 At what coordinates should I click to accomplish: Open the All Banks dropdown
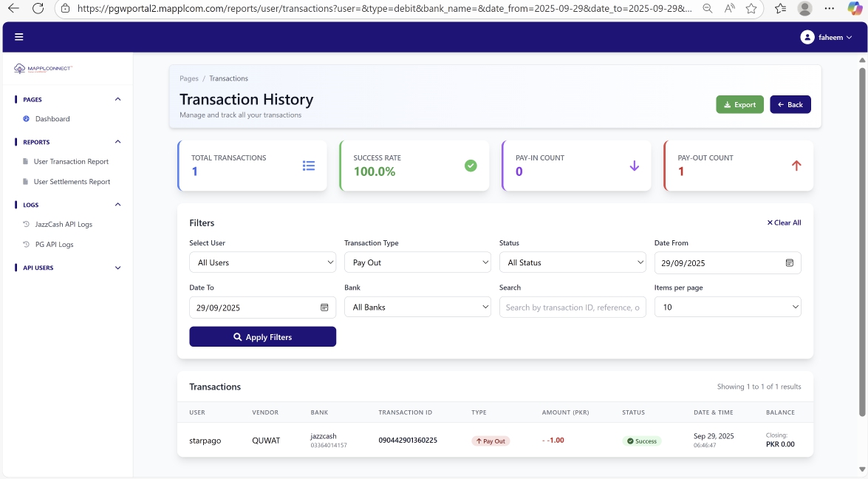click(417, 308)
